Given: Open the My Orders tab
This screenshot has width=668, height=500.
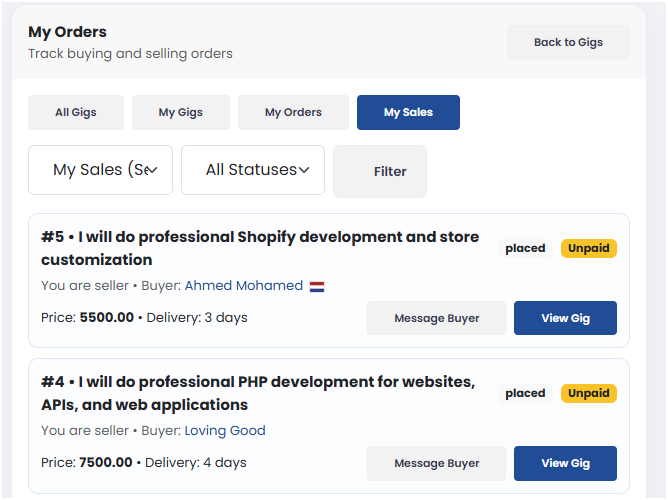Looking at the screenshot, I should (293, 113).
